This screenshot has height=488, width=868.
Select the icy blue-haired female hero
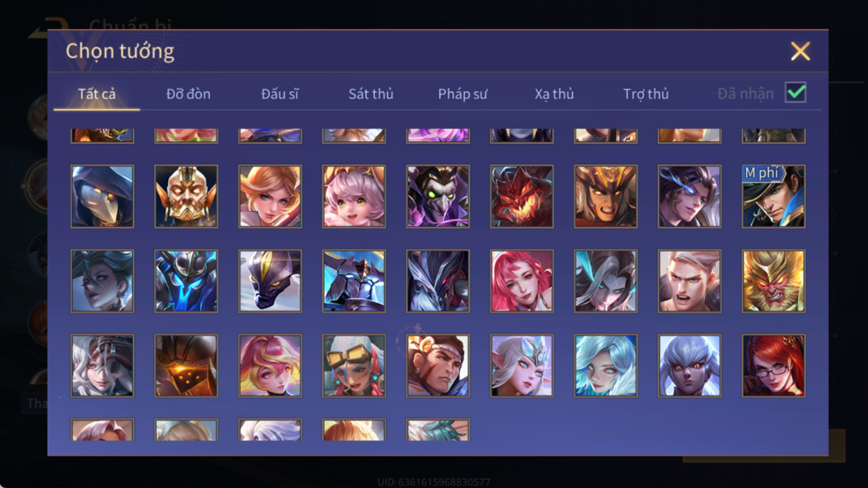click(x=605, y=366)
